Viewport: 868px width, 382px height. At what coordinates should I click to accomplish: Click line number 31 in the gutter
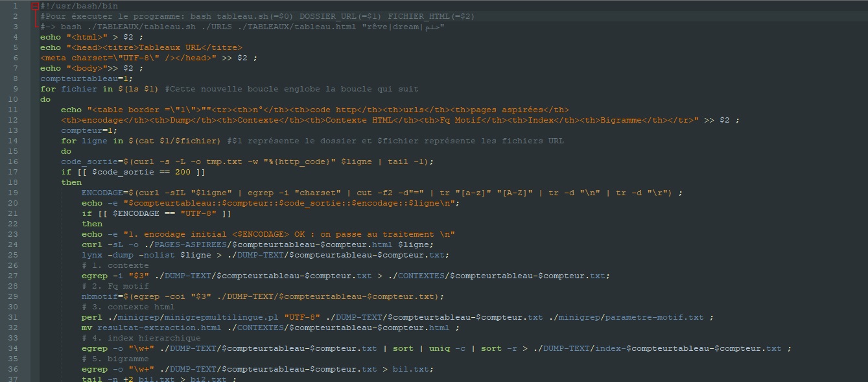14,317
